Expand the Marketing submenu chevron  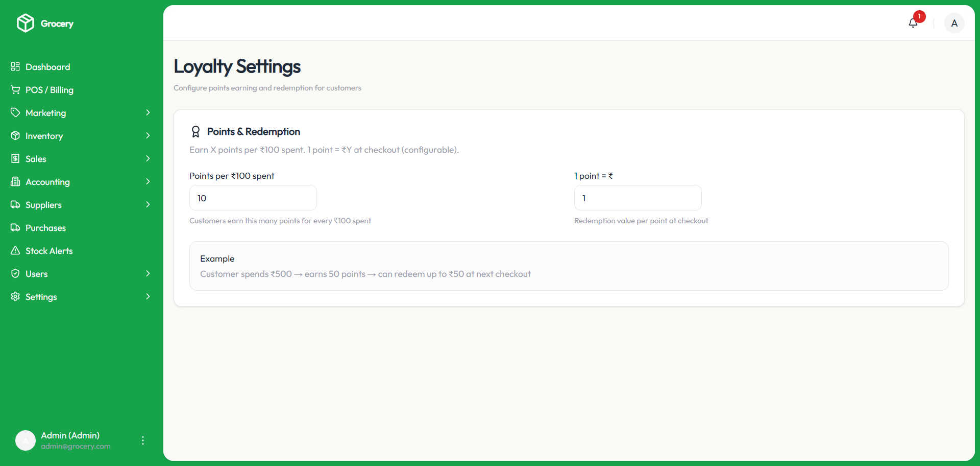click(148, 112)
